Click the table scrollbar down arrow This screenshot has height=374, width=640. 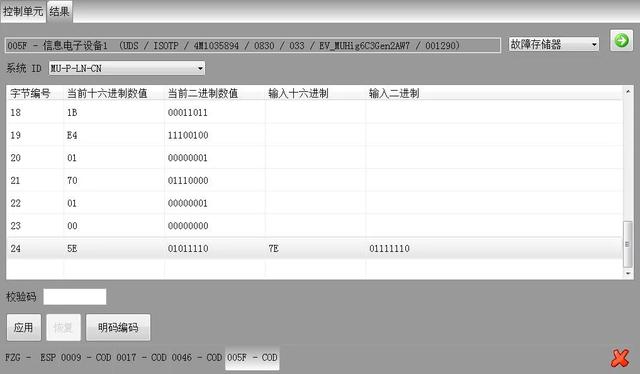[628, 273]
